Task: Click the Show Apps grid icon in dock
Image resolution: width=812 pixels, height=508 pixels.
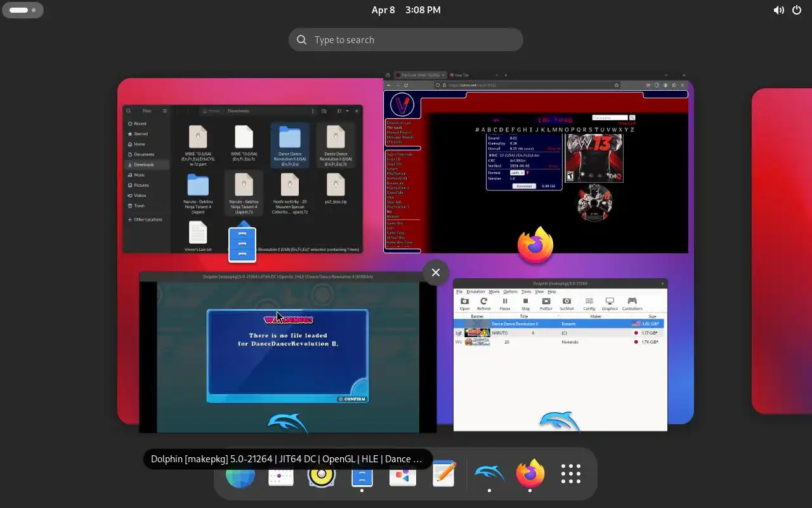Action: [570, 474]
